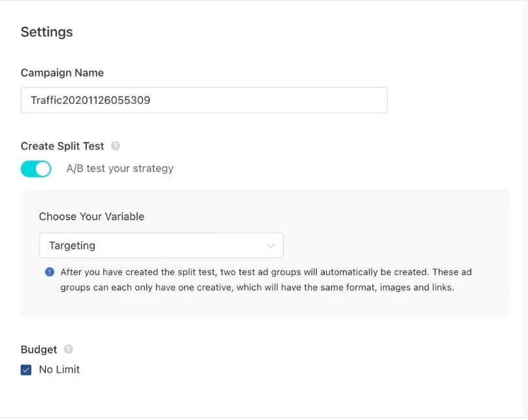Select the Settings heading
Viewport: 528px width, 420px height.
click(46, 31)
